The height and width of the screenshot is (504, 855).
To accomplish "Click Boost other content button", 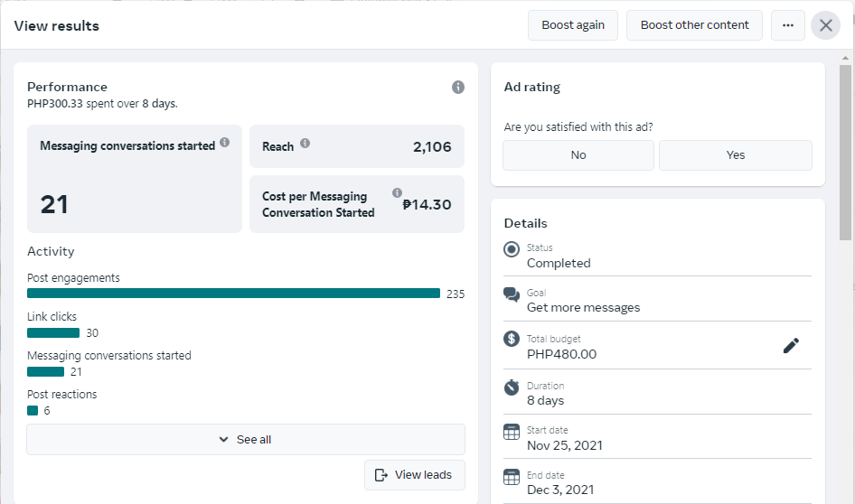I will [x=694, y=25].
